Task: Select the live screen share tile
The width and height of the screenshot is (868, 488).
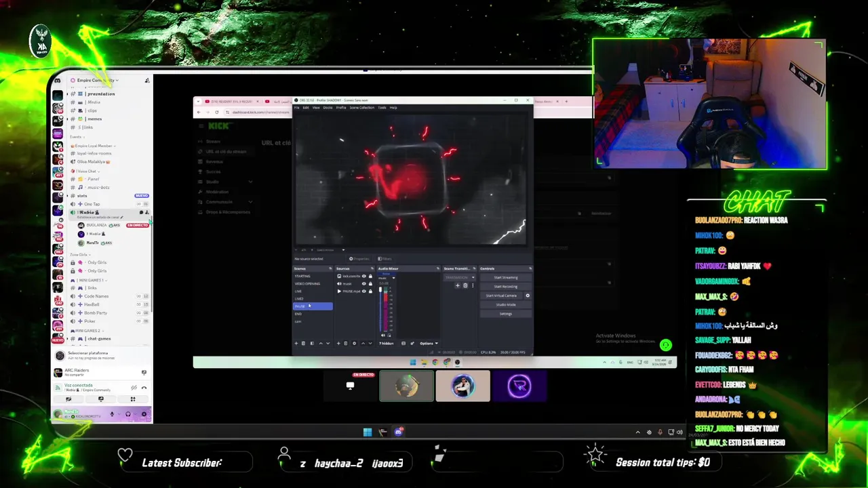Action: coord(350,386)
